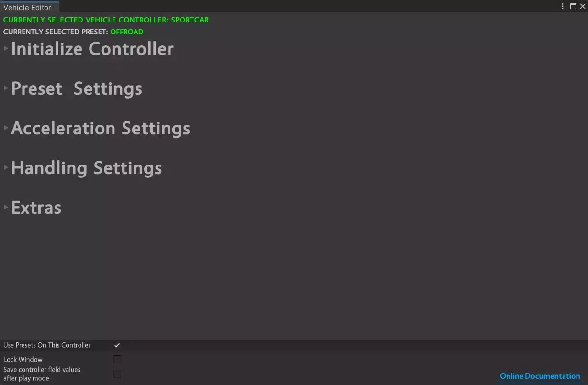The image size is (588, 385).
Task: Select the Vehicle Editor tab
Action: [26, 7]
